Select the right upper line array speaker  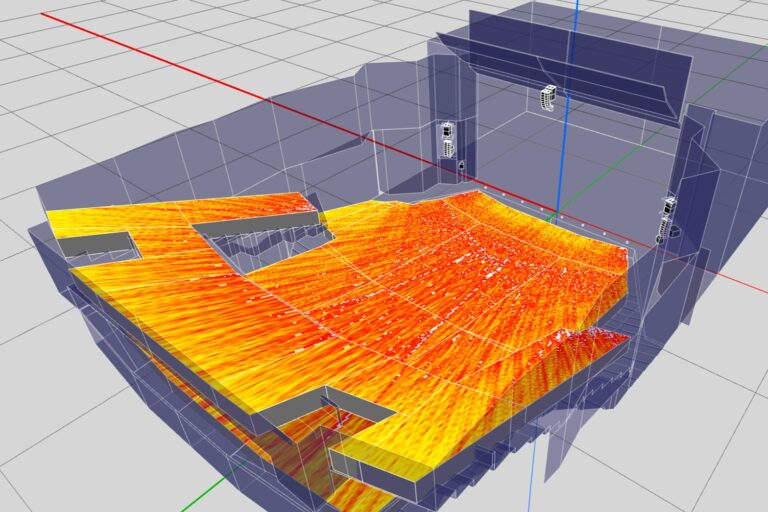(x=669, y=207)
